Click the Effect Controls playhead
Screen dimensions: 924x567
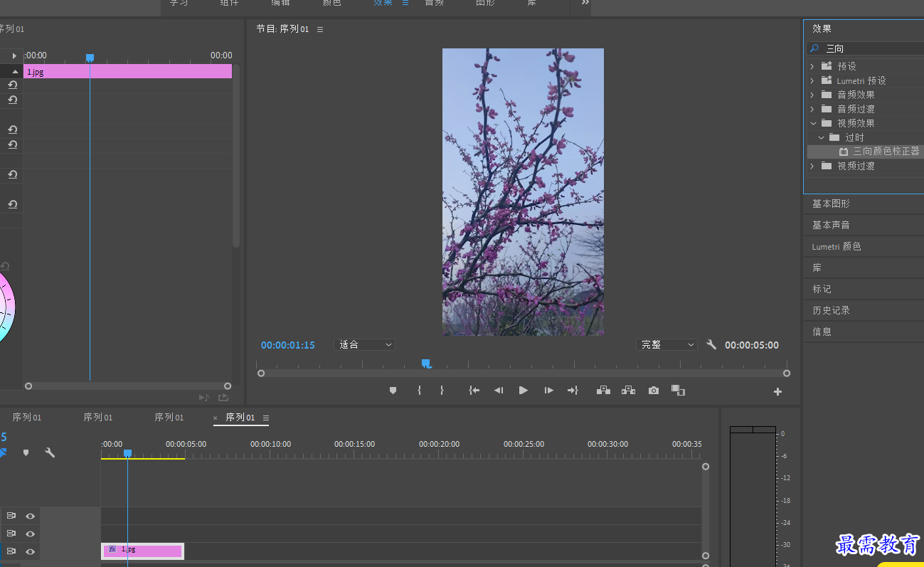tap(90, 58)
